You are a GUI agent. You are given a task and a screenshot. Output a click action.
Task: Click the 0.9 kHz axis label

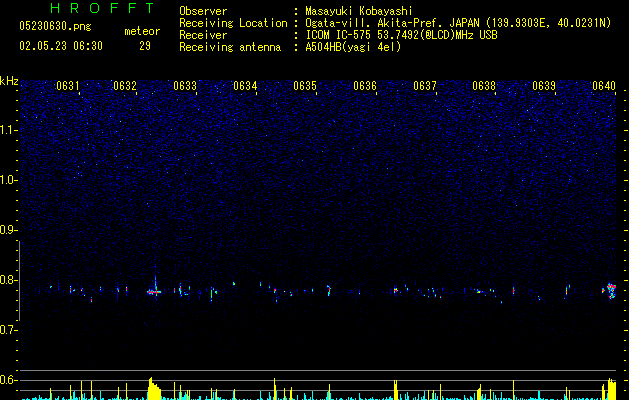9,230
